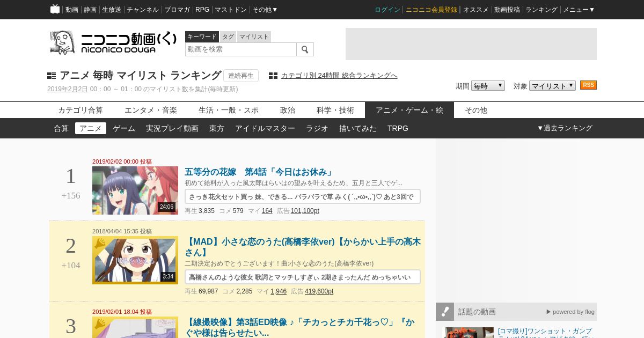
Task: Select the タグ search tab
Action: 228,36
